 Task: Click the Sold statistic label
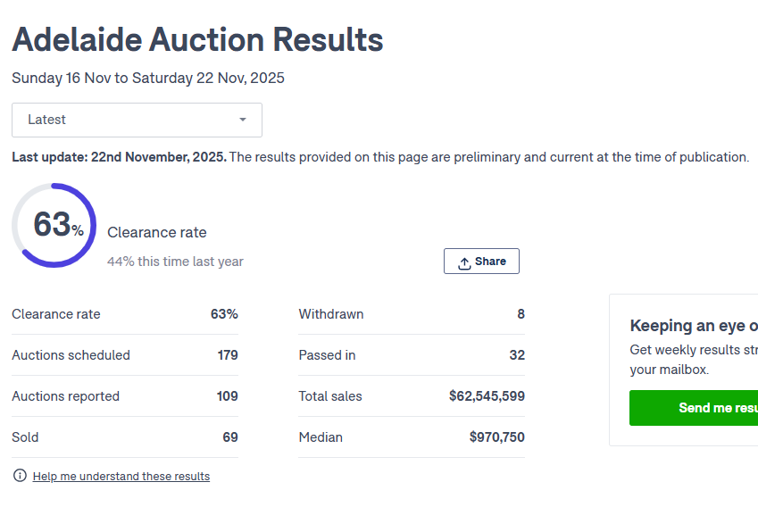[25, 437]
